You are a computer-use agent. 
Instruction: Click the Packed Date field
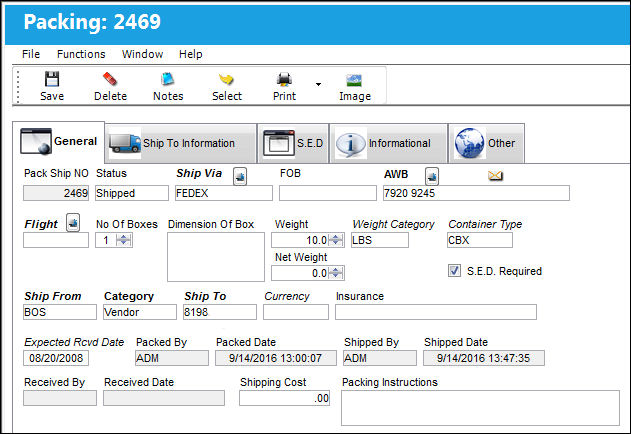(276, 358)
